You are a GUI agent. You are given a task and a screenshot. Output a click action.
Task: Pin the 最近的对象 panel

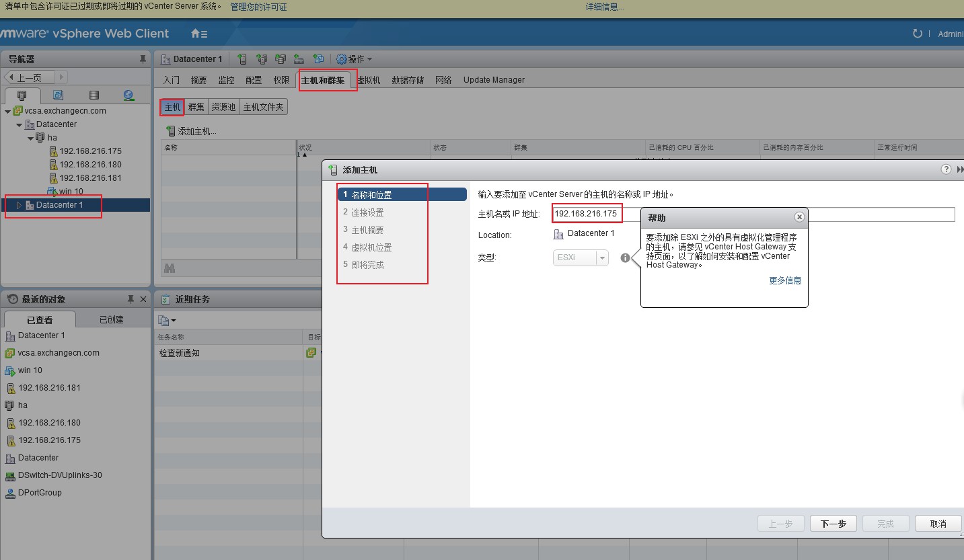(x=131, y=299)
